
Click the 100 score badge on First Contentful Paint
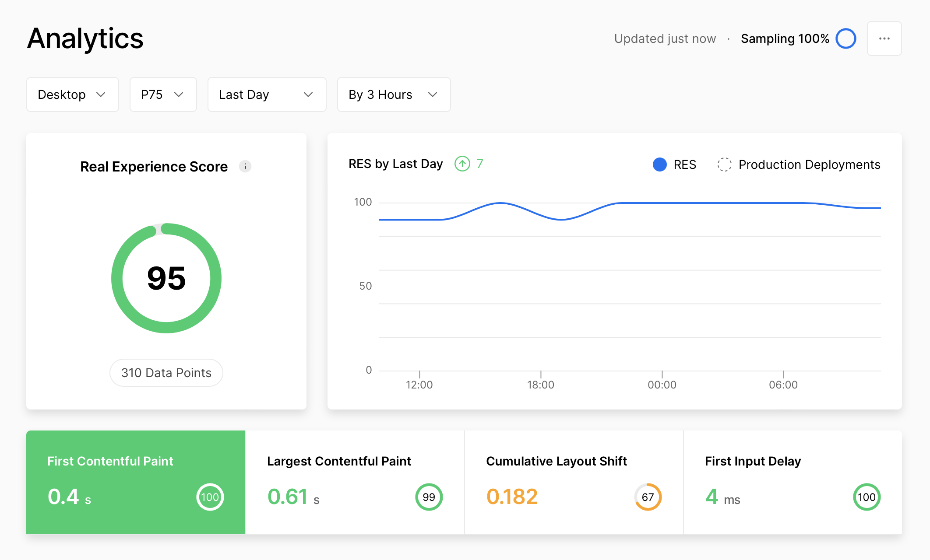210,497
